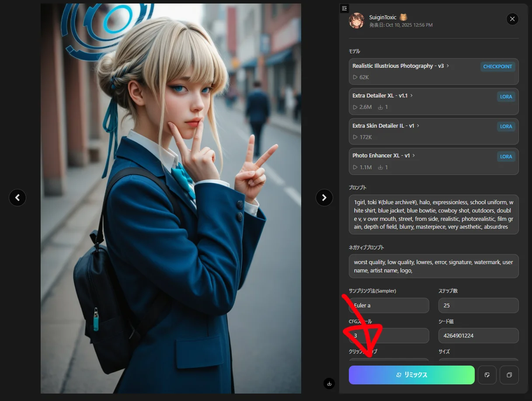Click the CHECKPOINT tag badge
Screen dimensions: 532x401
(x=497, y=67)
